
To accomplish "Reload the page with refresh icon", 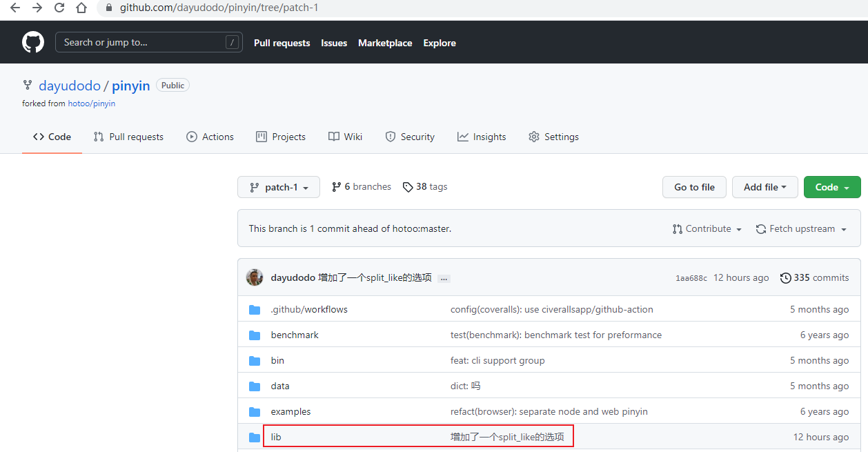I will pos(59,8).
